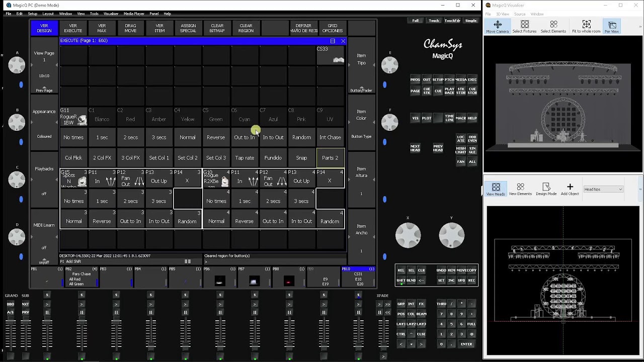Click encoder E wheel knob
Image resolution: width=644 pixels, height=362 pixels.
pos(389,64)
